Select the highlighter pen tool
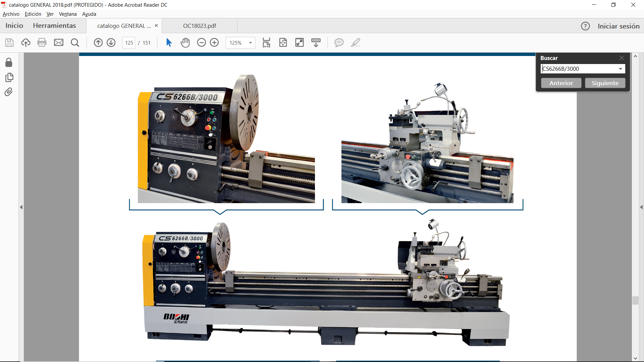 point(356,43)
